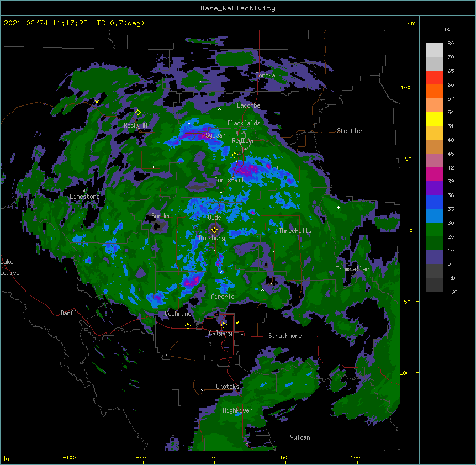Click the Banff label
This screenshot has height=465, width=476.
68,313
